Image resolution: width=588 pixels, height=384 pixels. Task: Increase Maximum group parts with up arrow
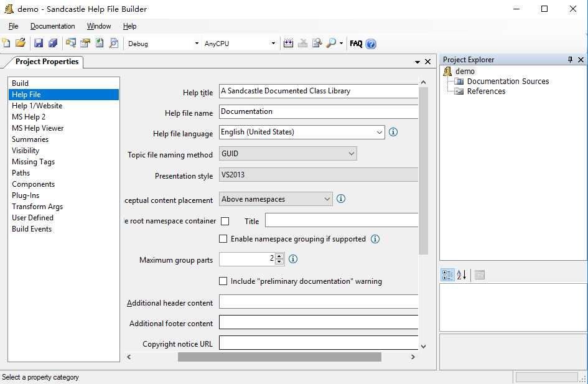(x=279, y=256)
